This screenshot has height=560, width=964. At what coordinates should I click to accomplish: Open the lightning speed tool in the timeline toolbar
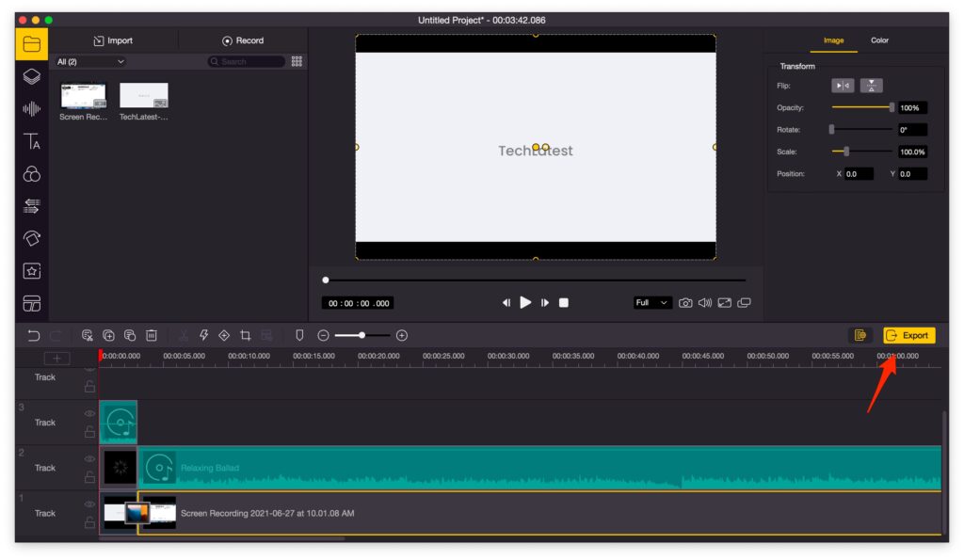(x=203, y=336)
